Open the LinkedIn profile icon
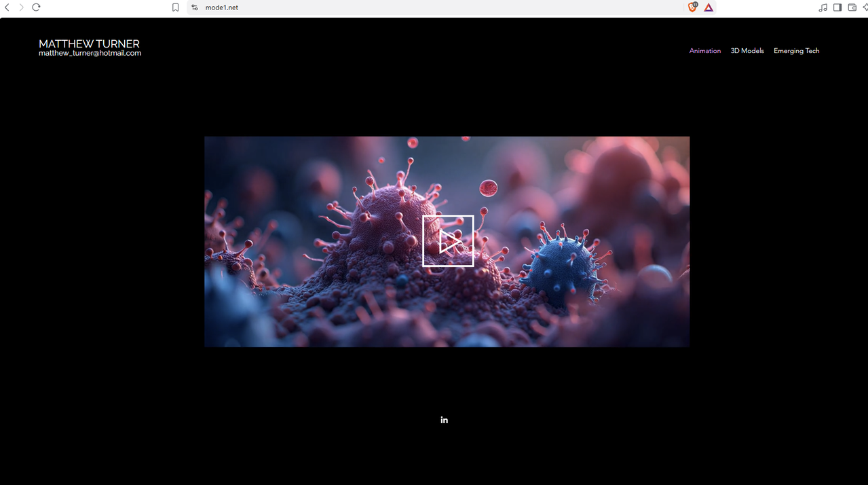The width and height of the screenshot is (868, 485). click(x=445, y=420)
